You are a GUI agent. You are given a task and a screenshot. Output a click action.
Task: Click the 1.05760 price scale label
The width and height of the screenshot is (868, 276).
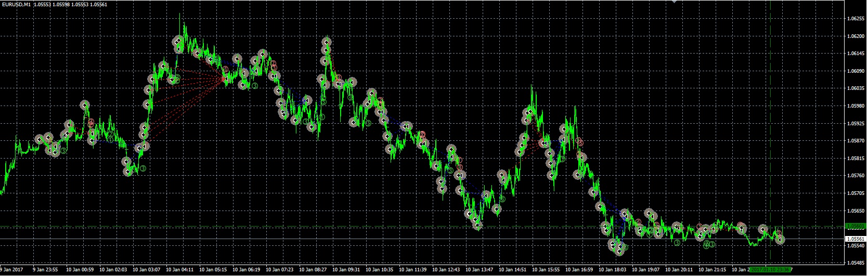[x=856, y=176]
